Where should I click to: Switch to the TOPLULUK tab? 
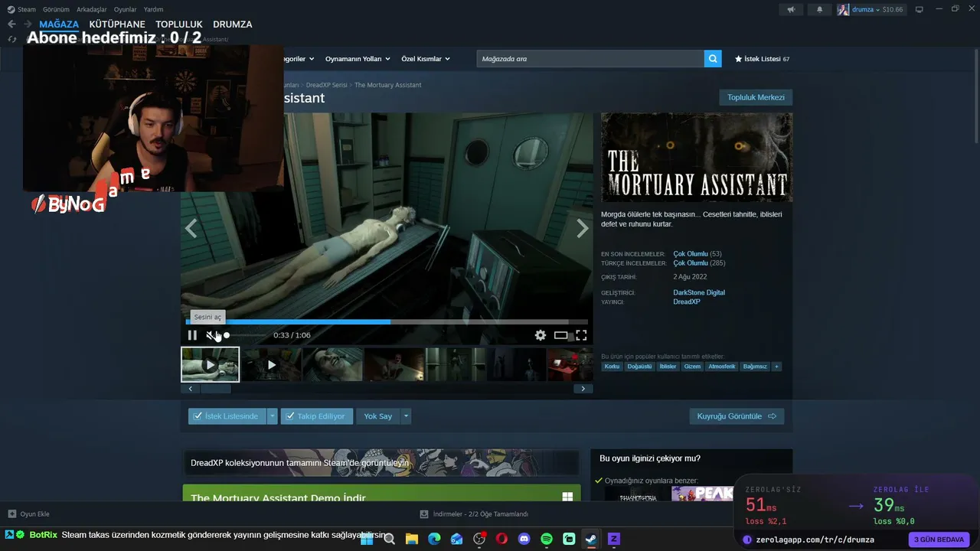coord(179,24)
